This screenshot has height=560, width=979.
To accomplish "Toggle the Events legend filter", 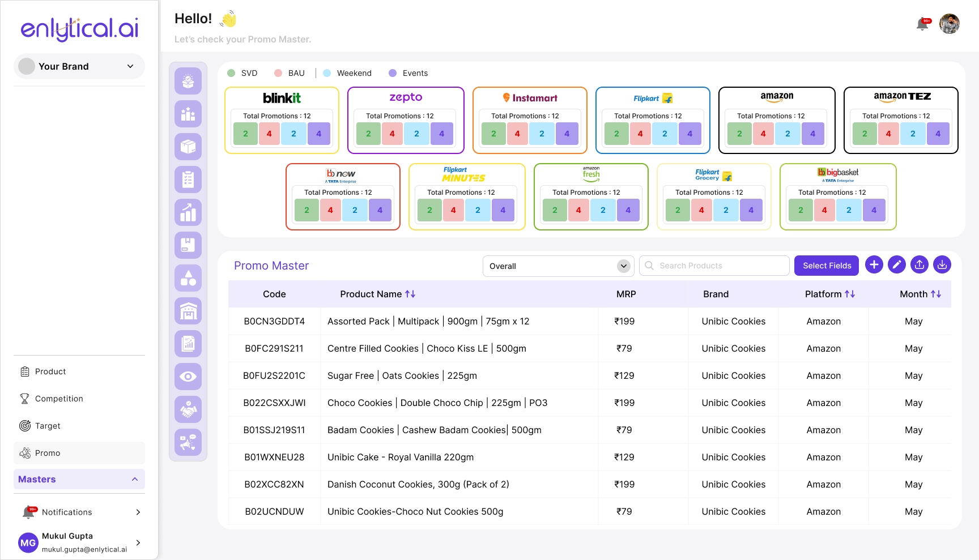I will click(408, 73).
